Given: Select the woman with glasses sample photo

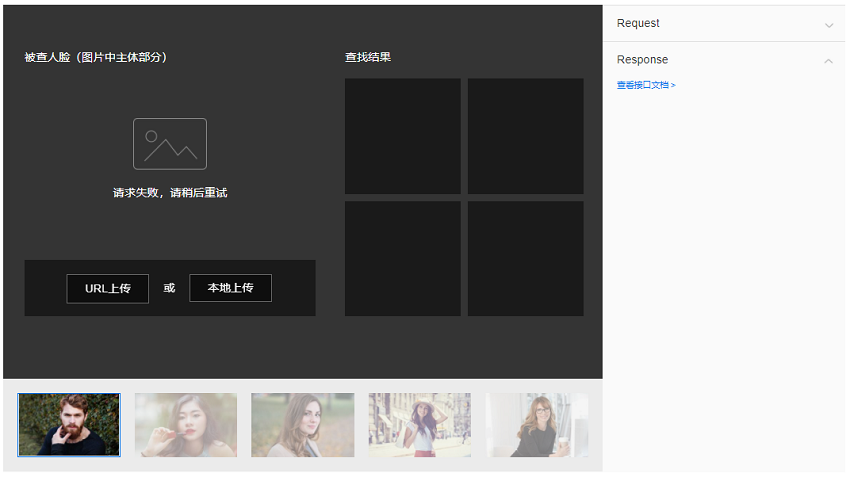Looking at the screenshot, I should click(x=537, y=425).
